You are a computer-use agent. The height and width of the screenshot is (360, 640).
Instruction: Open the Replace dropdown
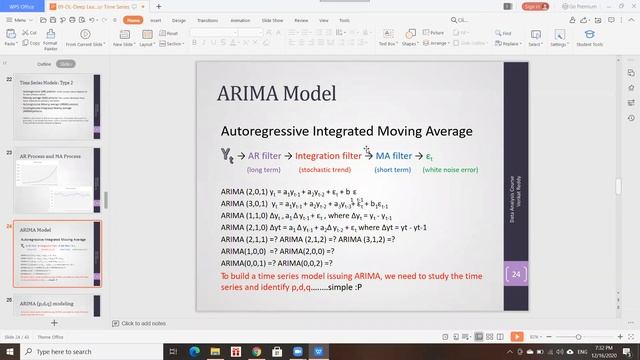pyautogui.click(x=508, y=44)
